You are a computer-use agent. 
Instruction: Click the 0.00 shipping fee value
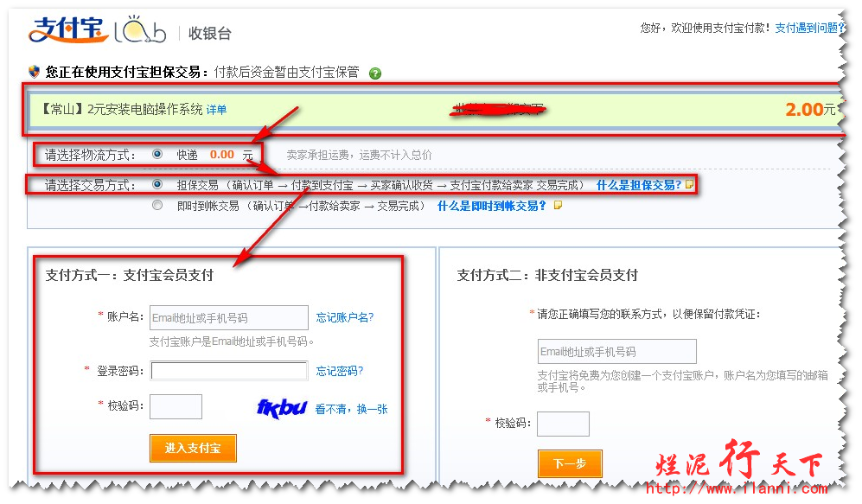coord(222,155)
